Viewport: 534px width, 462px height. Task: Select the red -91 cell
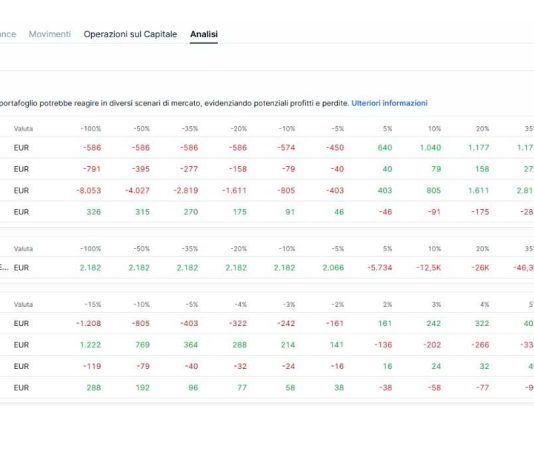tap(434, 212)
